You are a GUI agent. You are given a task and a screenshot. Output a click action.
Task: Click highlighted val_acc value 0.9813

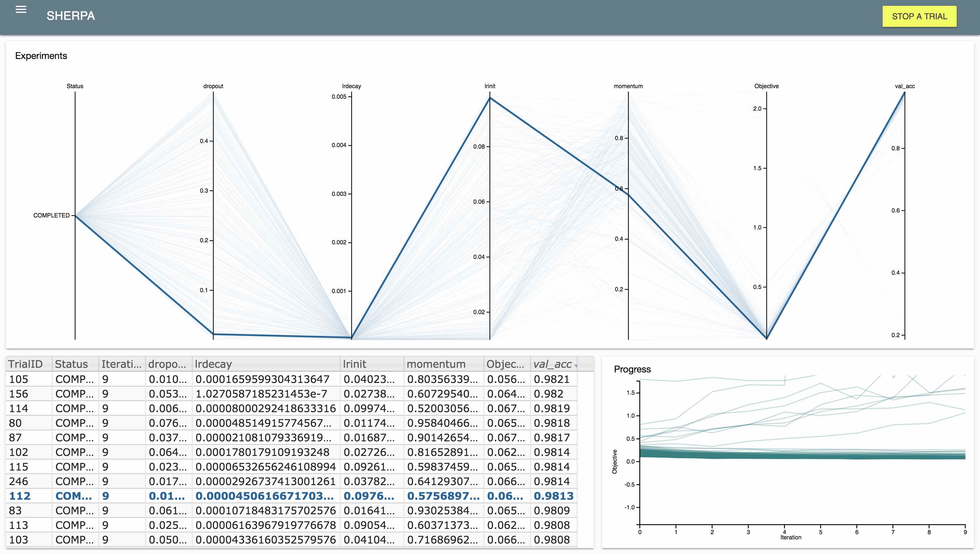[554, 496]
